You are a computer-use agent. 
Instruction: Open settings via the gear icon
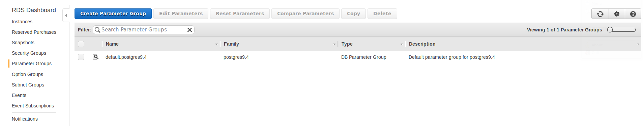617,14
